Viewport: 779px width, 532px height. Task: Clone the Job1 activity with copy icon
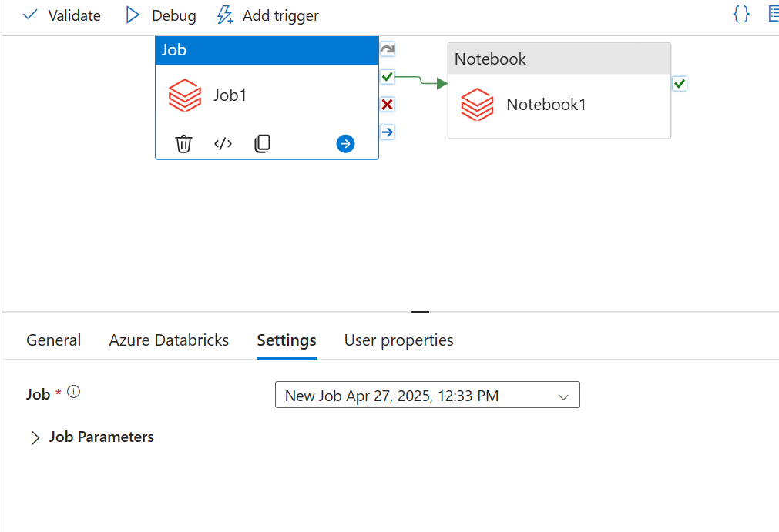[x=263, y=144]
